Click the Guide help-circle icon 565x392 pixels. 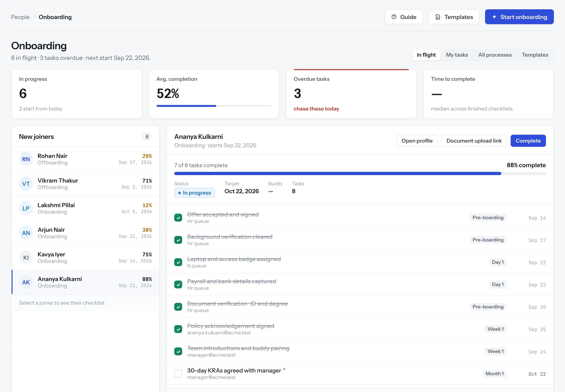tap(394, 17)
